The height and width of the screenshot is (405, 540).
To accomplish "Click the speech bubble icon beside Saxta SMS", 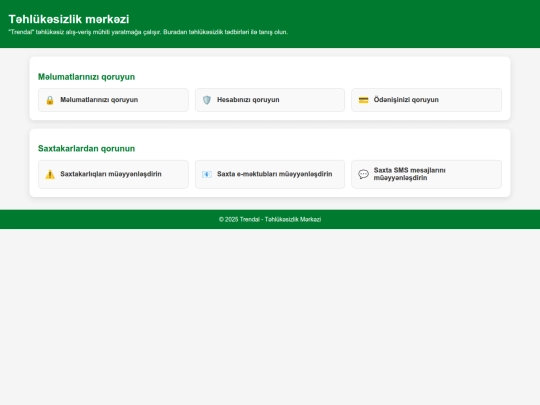I will (x=363, y=174).
